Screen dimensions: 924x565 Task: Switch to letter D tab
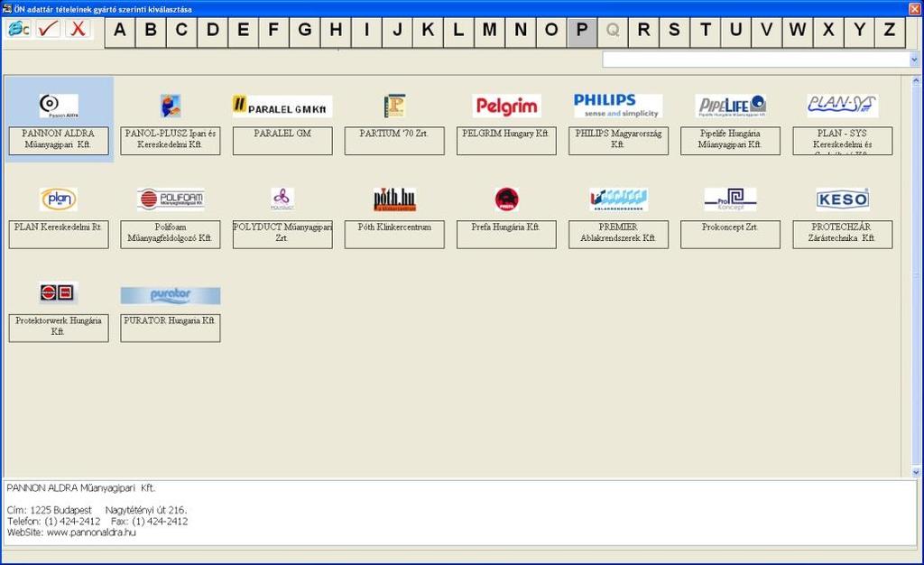click(213, 30)
